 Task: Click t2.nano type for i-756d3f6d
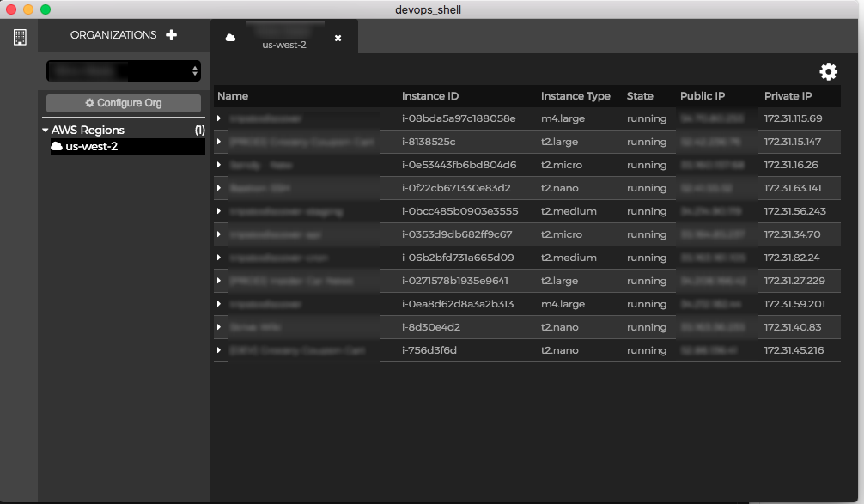[x=559, y=349]
